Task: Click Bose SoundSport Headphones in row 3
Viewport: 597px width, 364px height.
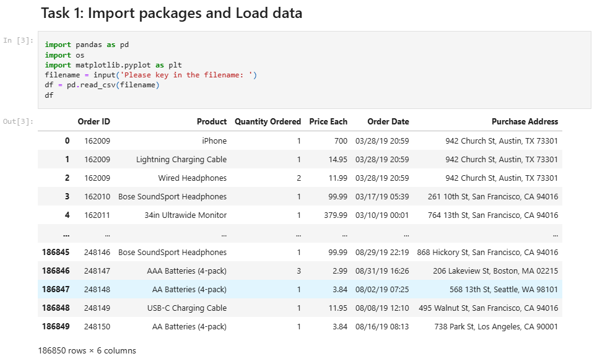Action: pos(172,197)
